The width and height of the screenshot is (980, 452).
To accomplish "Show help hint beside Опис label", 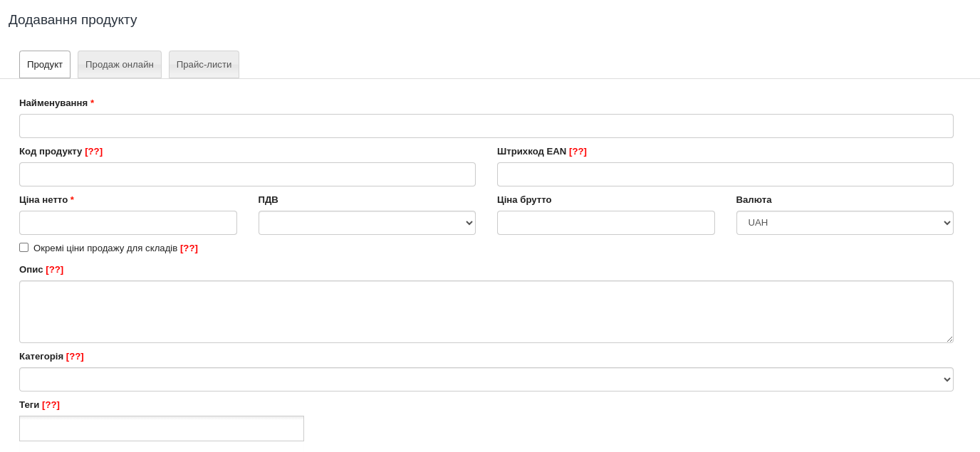I will 55,270.
